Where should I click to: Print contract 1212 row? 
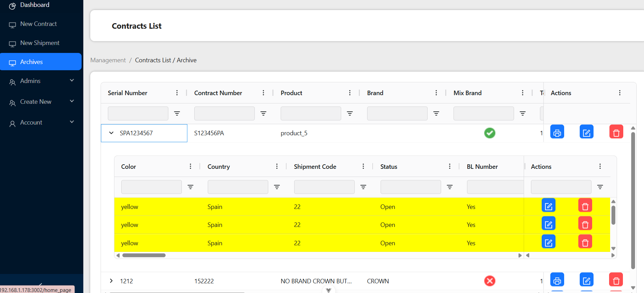pos(557,280)
